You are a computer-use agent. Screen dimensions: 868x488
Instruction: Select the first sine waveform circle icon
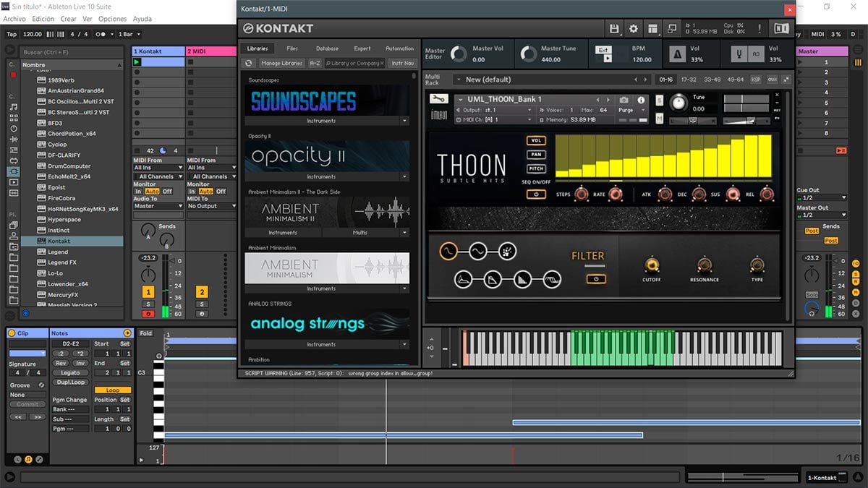tap(448, 252)
